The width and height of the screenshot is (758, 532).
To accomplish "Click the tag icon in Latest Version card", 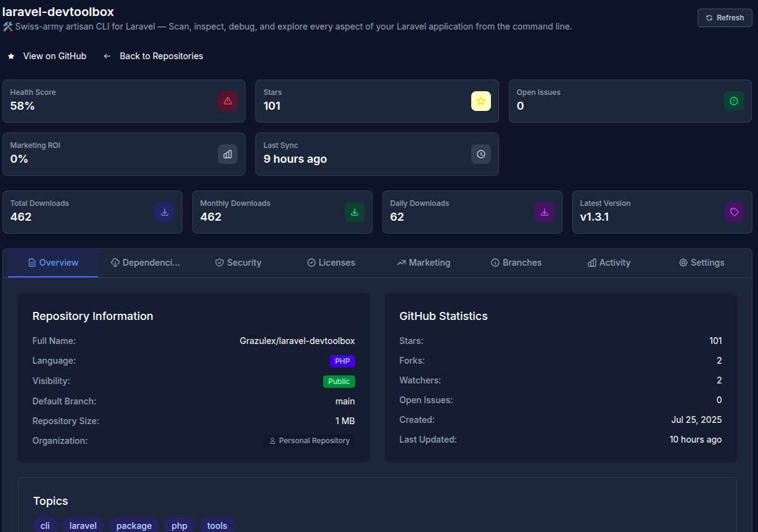I will [x=735, y=212].
